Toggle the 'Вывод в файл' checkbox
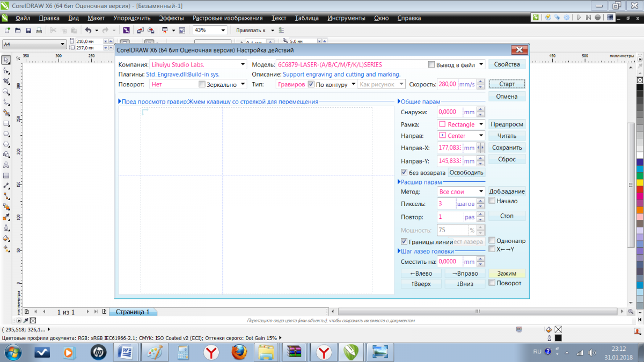The image size is (644, 362). [x=431, y=65]
